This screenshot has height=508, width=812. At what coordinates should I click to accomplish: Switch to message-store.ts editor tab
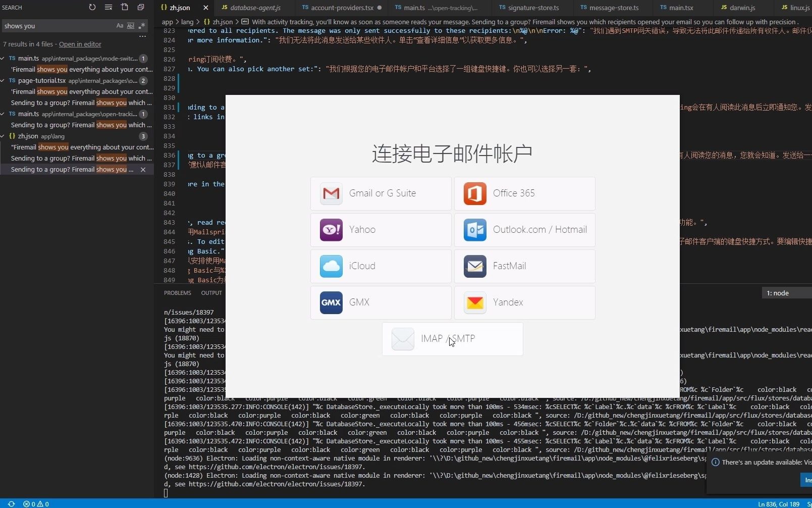coord(614,8)
